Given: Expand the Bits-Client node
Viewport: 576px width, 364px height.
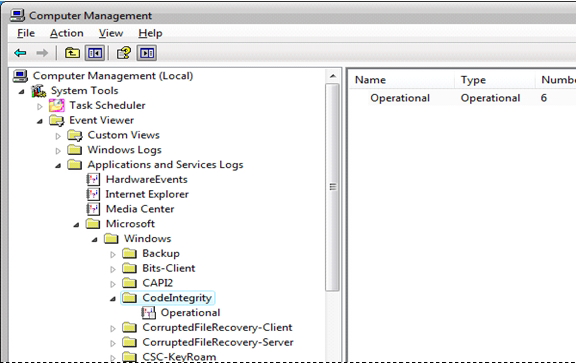Looking at the screenshot, I should point(113,269).
